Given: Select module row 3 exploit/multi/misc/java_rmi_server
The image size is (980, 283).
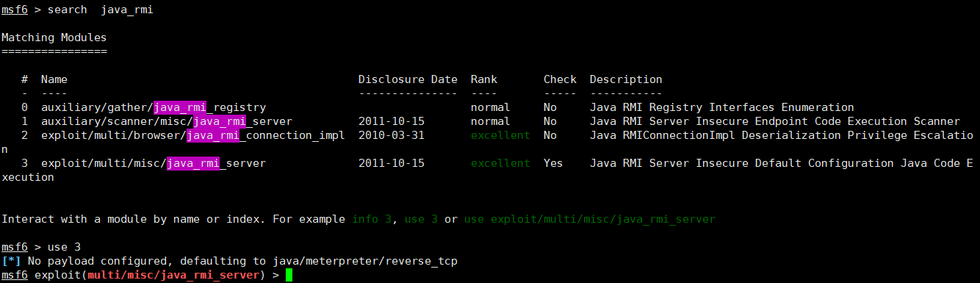Looking at the screenshot, I should [154, 163].
